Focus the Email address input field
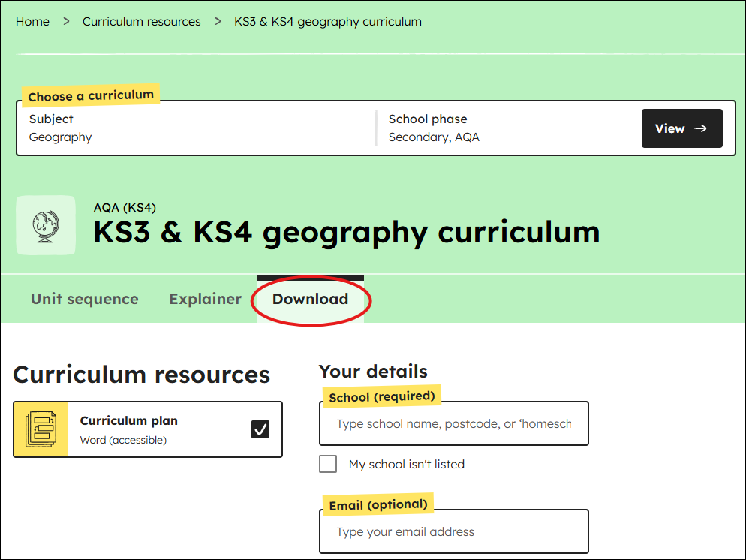 click(454, 531)
